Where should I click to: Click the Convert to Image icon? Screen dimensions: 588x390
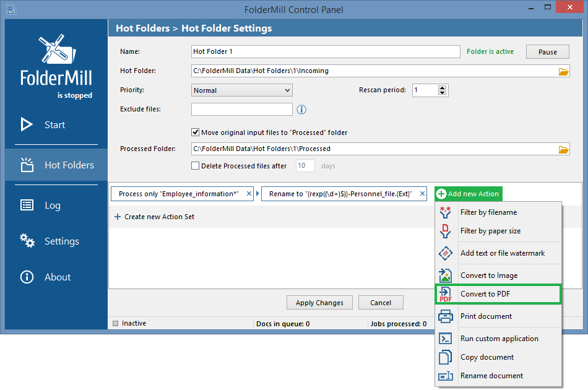tap(445, 275)
